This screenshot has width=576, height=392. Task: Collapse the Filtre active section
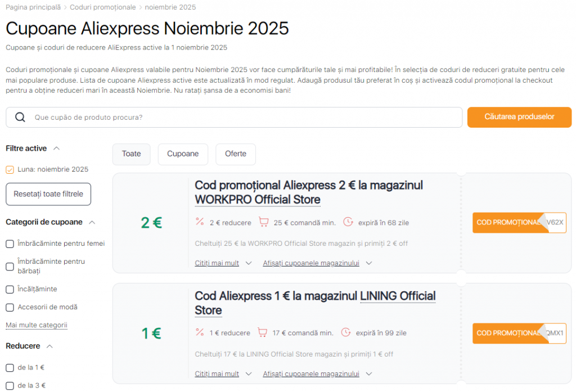click(56, 148)
